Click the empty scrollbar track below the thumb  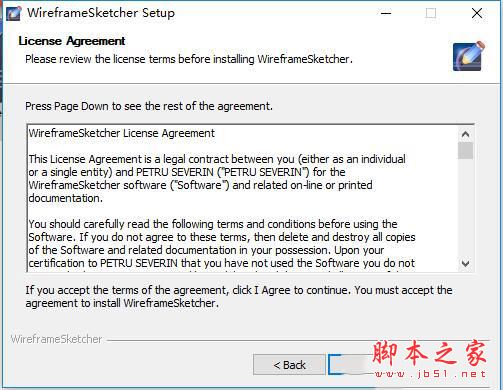tap(465, 208)
